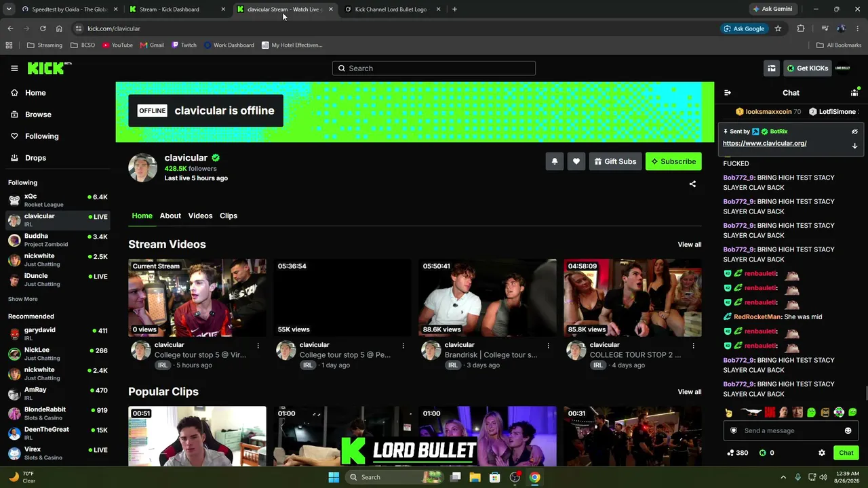Screen dimensions: 868x488
Task: Open iDuncle channel in Following list
Action: pos(58,280)
